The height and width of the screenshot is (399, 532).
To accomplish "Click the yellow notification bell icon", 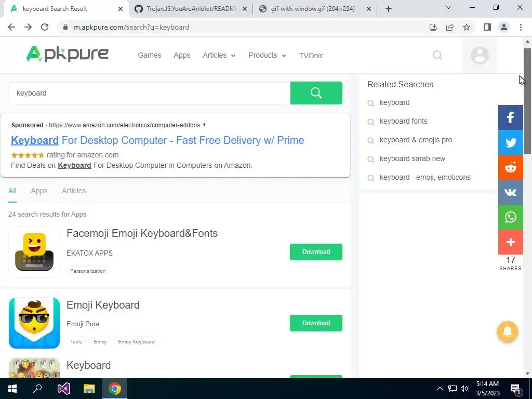I will point(508,331).
